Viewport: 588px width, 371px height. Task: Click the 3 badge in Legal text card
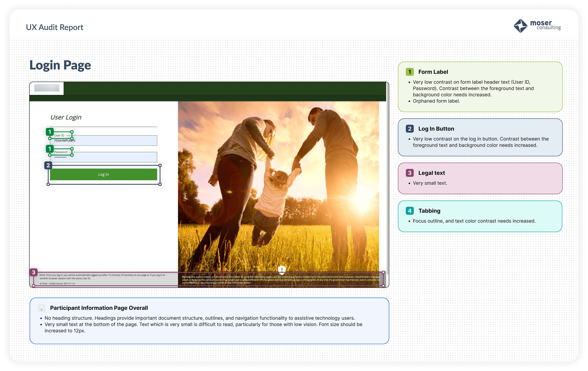(x=410, y=173)
